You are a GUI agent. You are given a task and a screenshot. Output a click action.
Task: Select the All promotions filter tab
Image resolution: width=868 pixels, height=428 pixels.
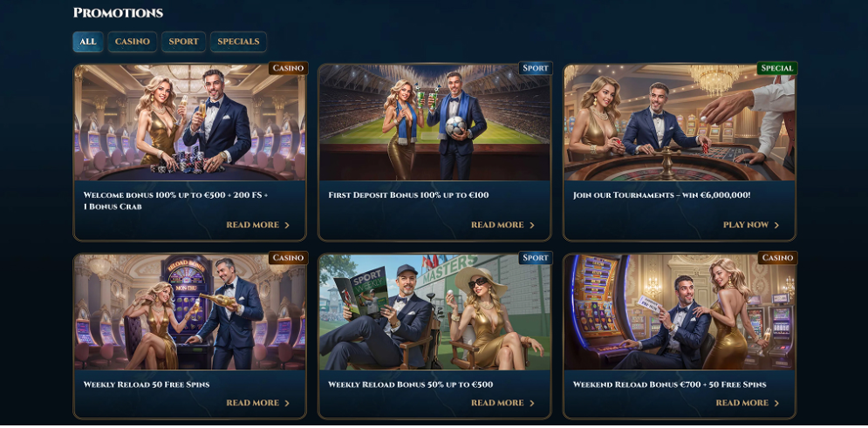[x=88, y=42]
